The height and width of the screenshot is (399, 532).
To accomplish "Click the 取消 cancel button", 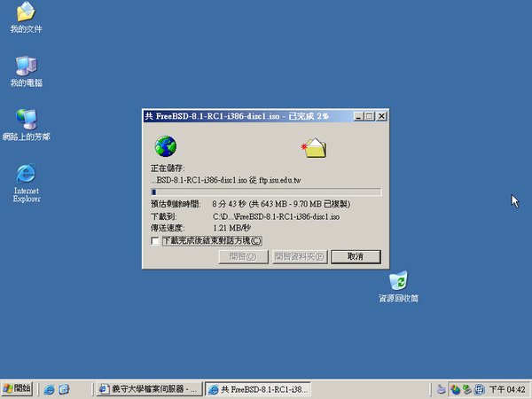I will tap(356, 256).
